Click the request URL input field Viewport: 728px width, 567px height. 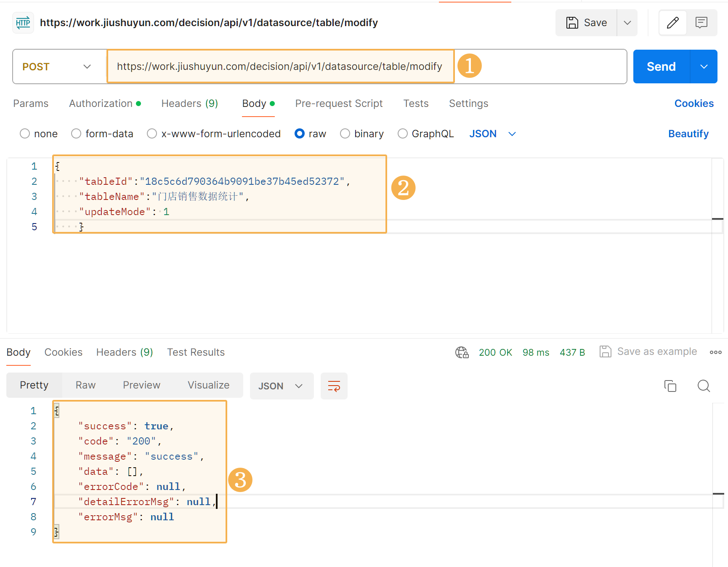[279, 67]
